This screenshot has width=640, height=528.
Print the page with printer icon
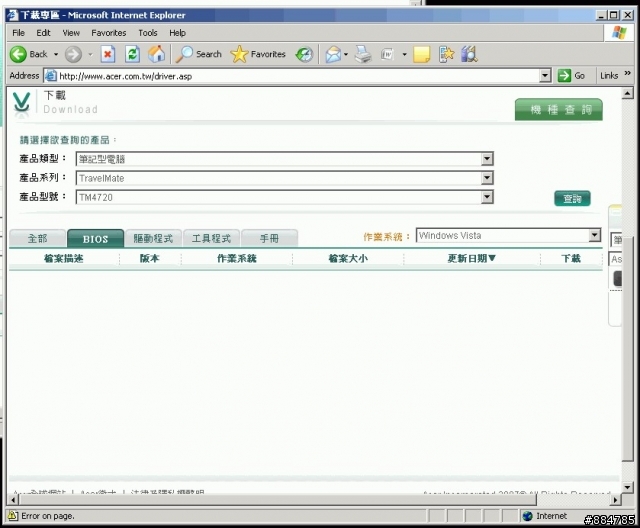tap(363, 54)
